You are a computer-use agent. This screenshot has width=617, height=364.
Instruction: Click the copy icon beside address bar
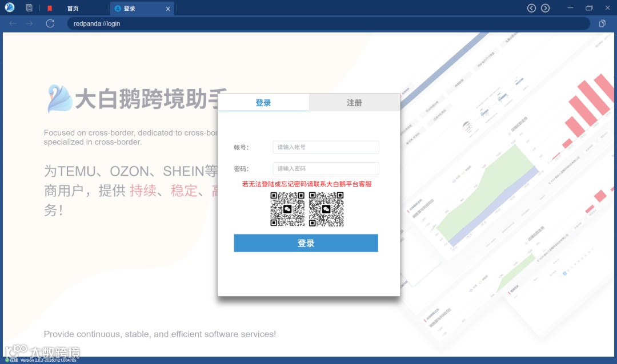(602, 23)
